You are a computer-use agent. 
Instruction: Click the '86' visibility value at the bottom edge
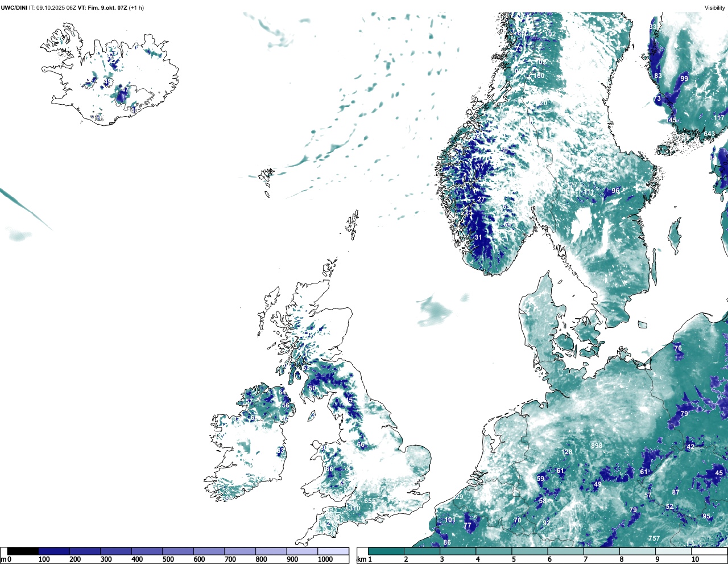(x=447, y=542)
